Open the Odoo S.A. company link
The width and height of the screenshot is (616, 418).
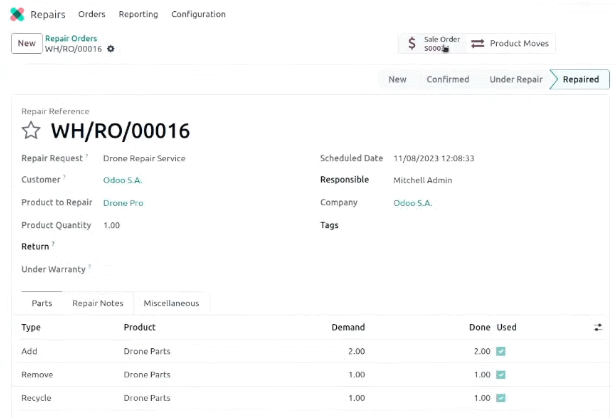click(x=412, y=203)
